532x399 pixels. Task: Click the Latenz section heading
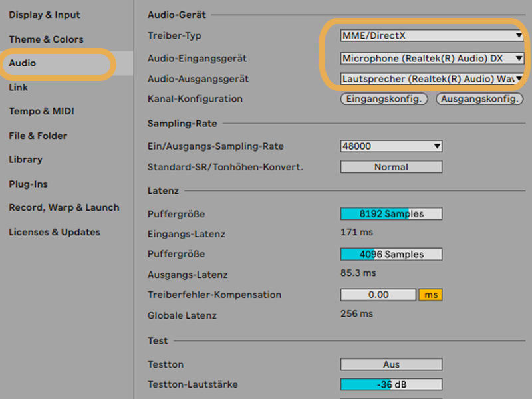tap(163, 191)
